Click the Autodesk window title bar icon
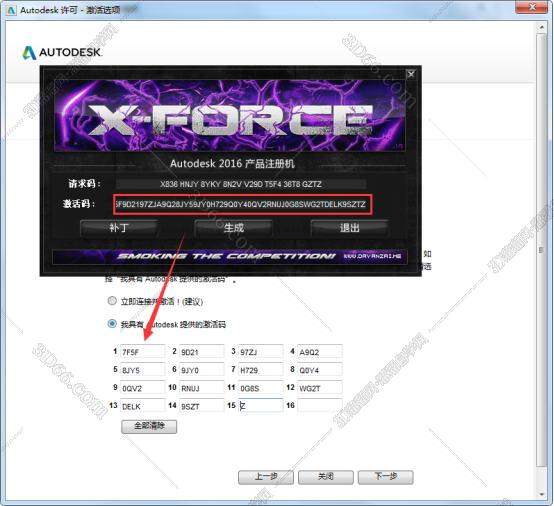 point(11,10)
